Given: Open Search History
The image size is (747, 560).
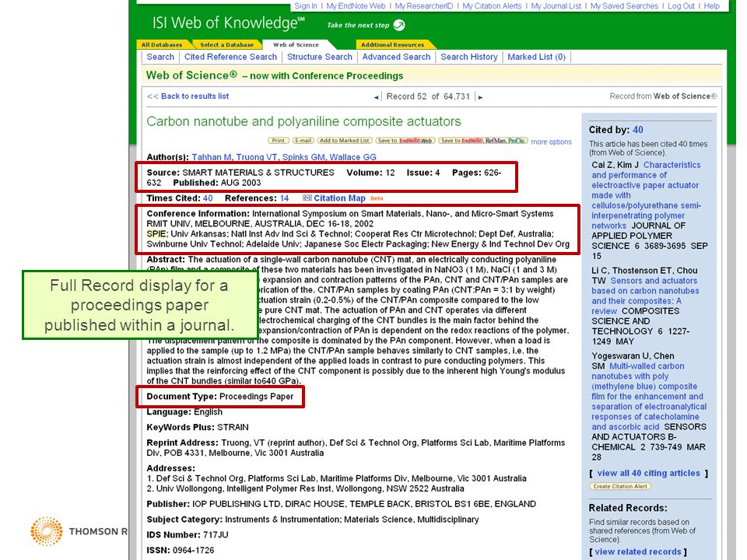Looking at the screenshot, I should coord(468,57).
